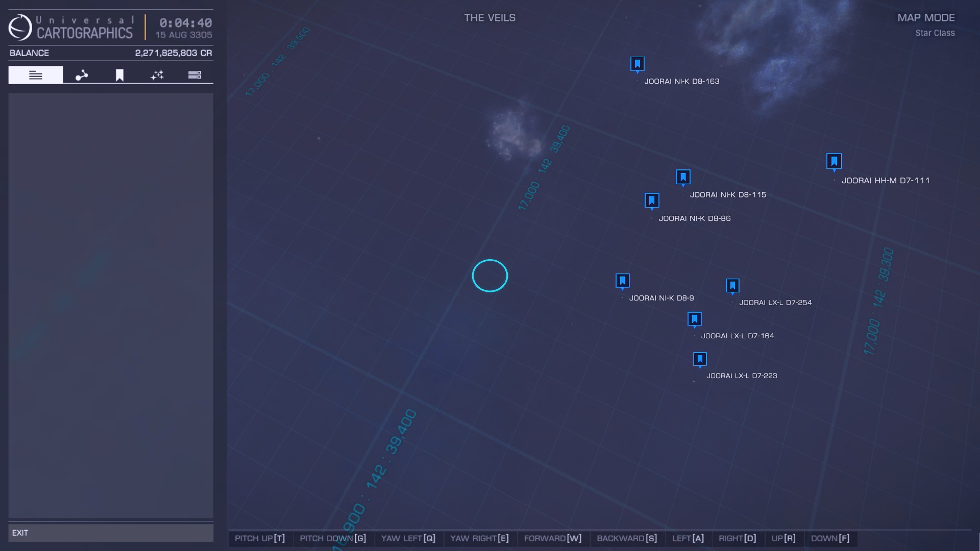Screen dimensions: 980x551
Task: Open the info list tab icon
Action: pos(36,75)
